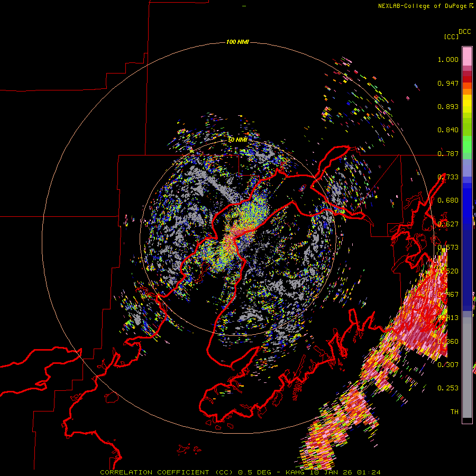Click the 1.000 scale value
The image size is (476, 476).
click(x=448, y=59)
